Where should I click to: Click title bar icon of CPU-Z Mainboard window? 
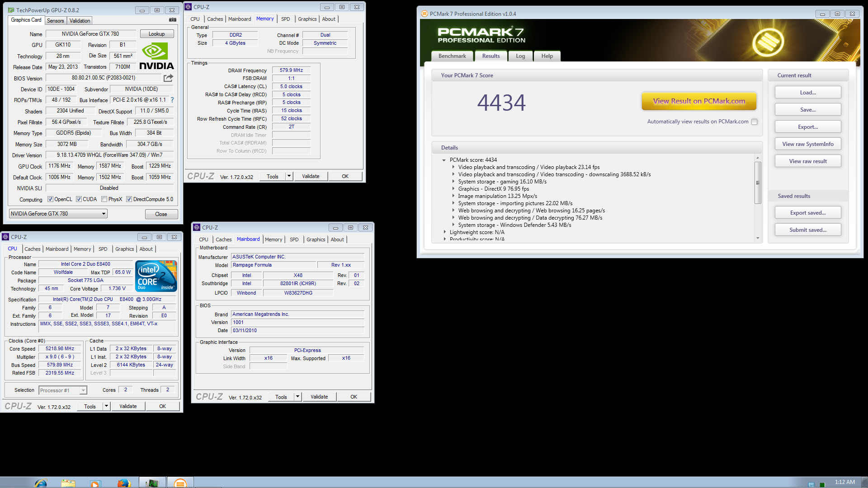pos(197,227)
